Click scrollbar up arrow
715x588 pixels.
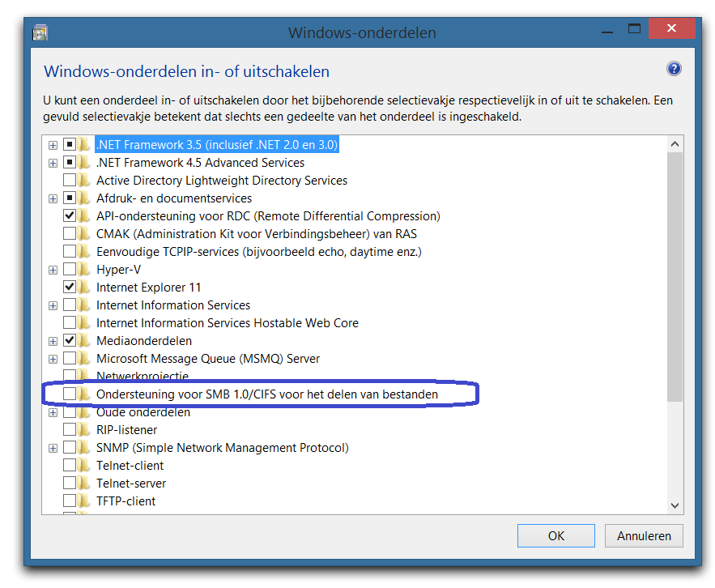[x=675, y=144]
